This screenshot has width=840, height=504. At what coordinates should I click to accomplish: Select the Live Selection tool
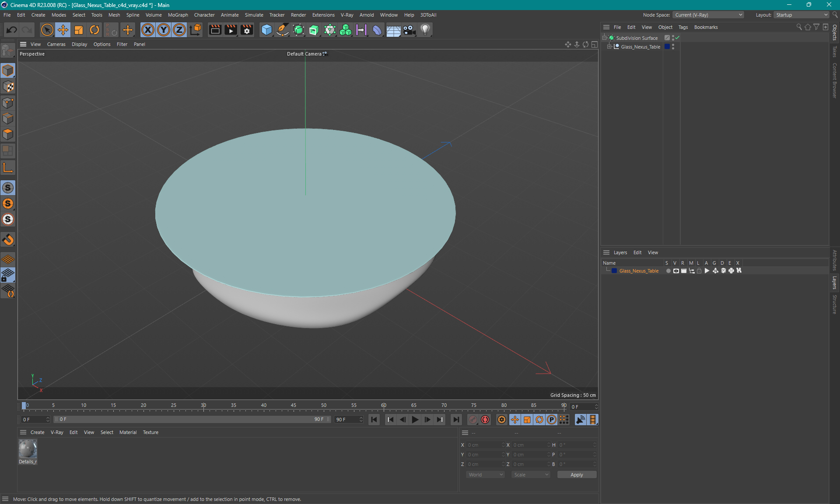(x=47, y=30)
